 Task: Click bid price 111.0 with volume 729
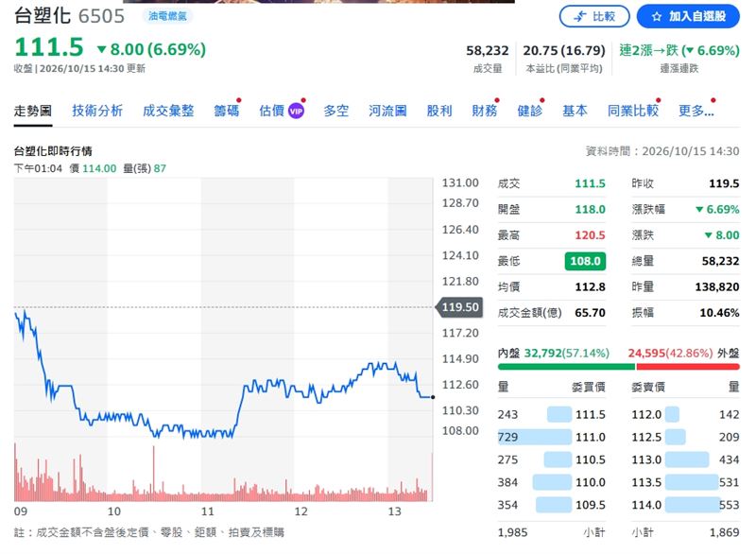[x=552, y=437]
